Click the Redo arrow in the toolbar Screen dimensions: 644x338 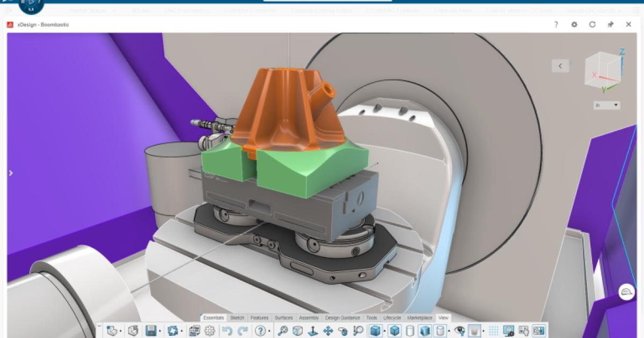click(243, 331)
